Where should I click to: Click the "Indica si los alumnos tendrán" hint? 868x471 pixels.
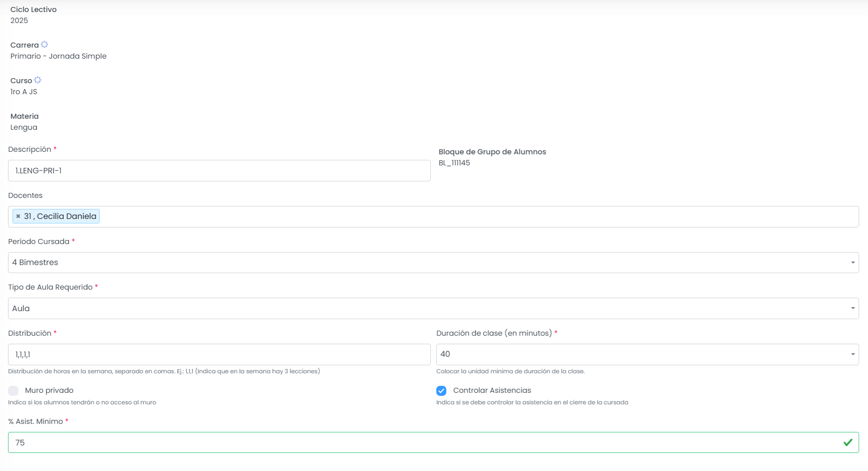[82, 402]
